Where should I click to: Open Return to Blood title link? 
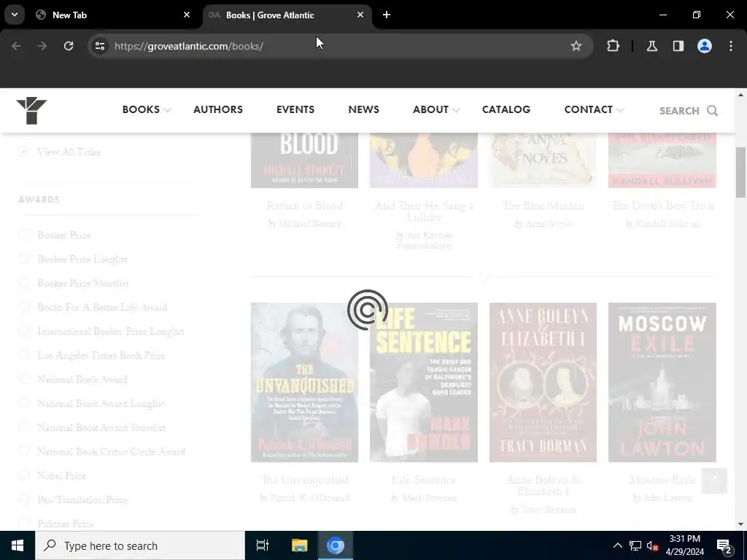[x=304, y=206]
